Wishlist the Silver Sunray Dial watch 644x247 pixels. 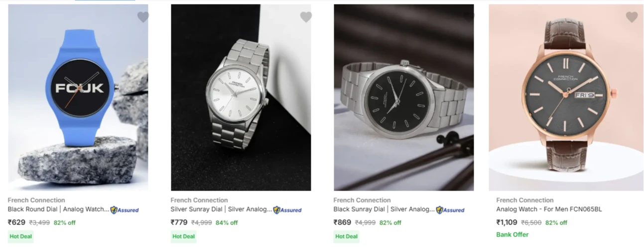click(306, 17)
